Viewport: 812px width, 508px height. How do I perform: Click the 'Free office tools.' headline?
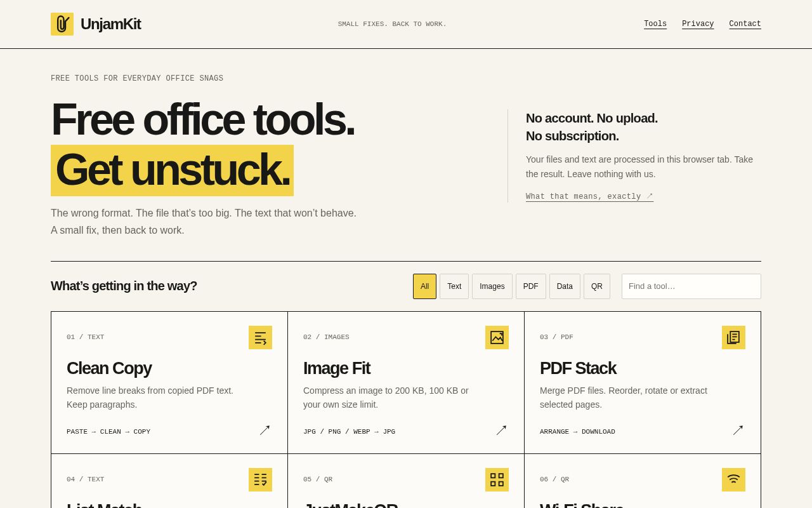point(202,119)
